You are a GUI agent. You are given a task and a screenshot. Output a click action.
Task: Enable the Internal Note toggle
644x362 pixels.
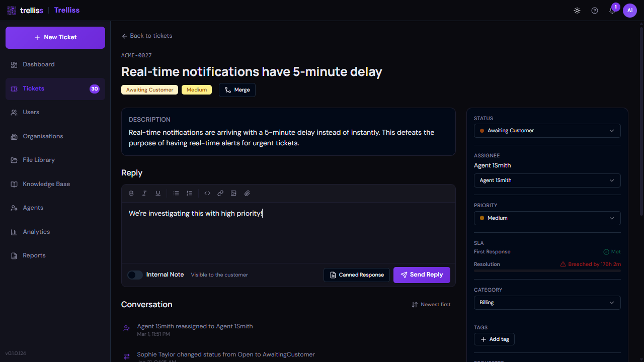[x=135, y=275]
